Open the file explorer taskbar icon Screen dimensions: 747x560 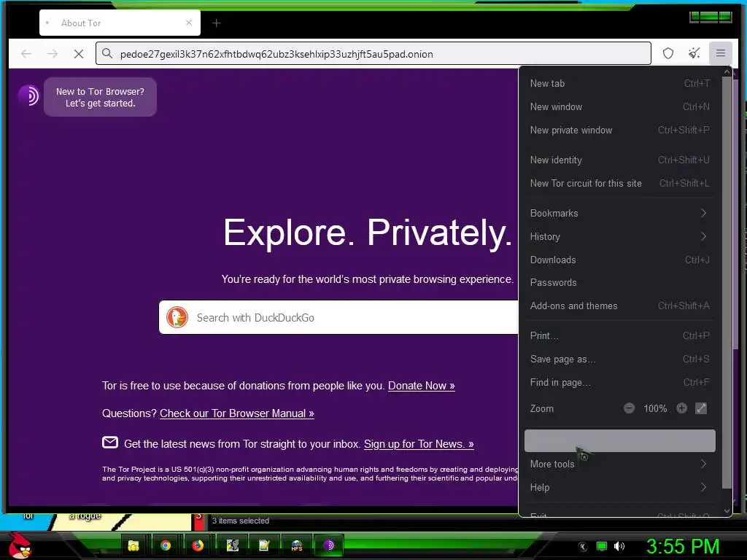click(133, 545)
